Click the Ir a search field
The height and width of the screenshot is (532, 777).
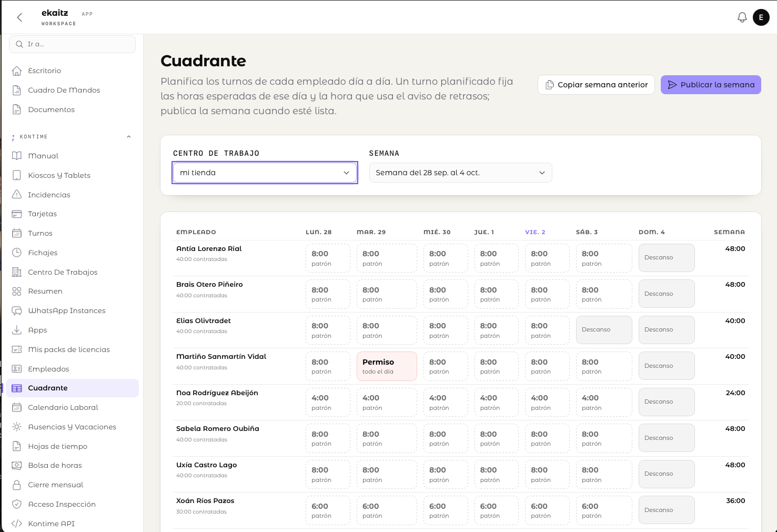(x=73, y=44)
